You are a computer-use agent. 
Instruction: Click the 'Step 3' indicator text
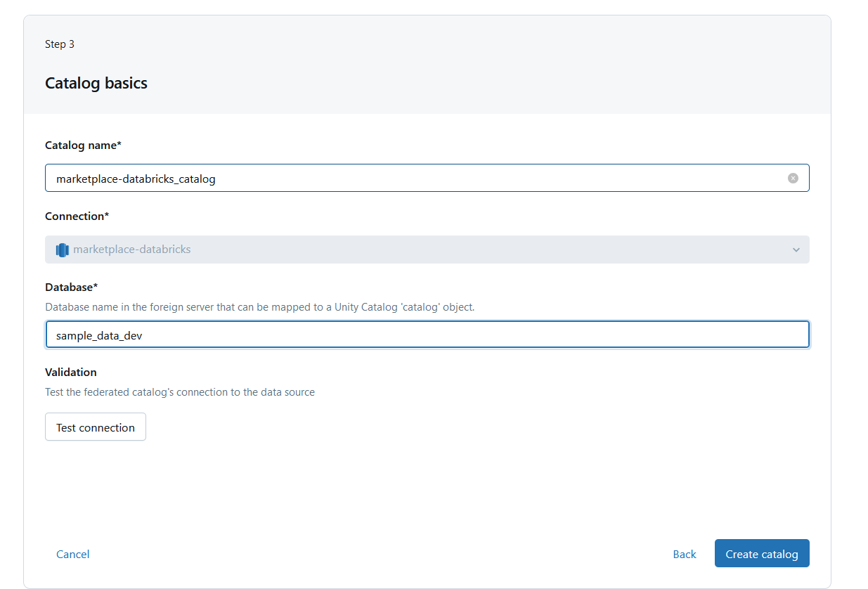(x=60, y=44)
